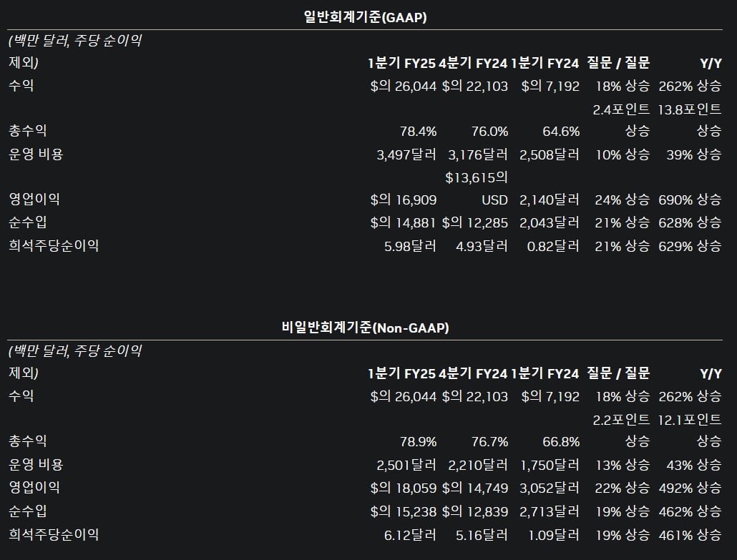Select the GAAP 1분기 FY25 column header
Image resolution: width=737 pixels, height=560 pixels.
click(402, 63)
